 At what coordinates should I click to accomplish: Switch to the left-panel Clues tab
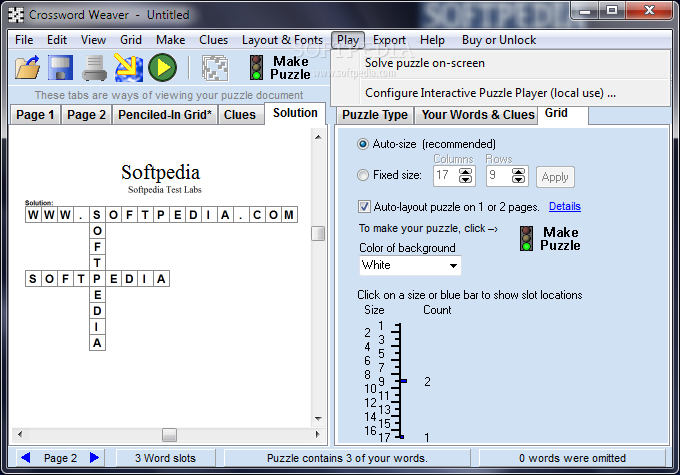coord(240,115)
